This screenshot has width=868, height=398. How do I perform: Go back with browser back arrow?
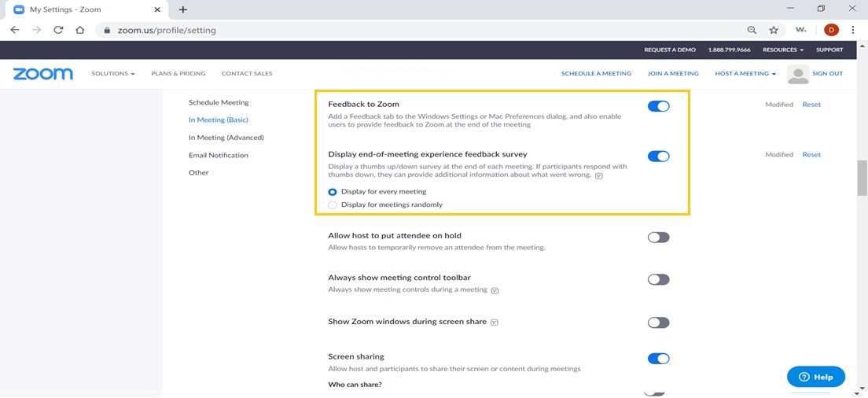pos(15,30)
